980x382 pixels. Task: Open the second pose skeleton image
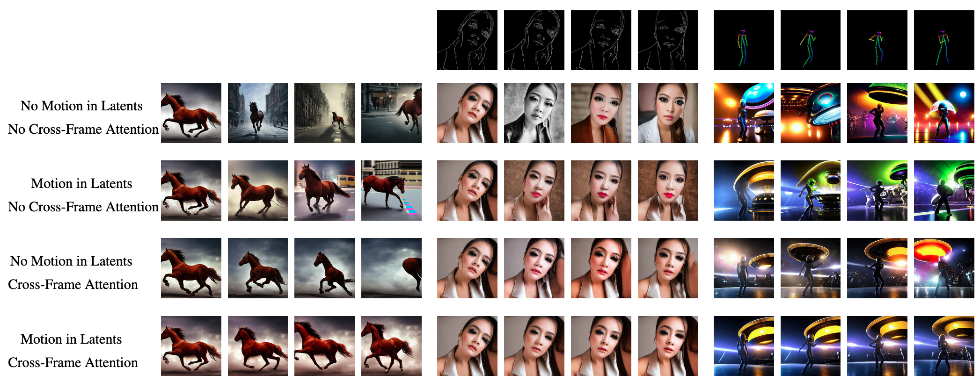coord(811,40)
